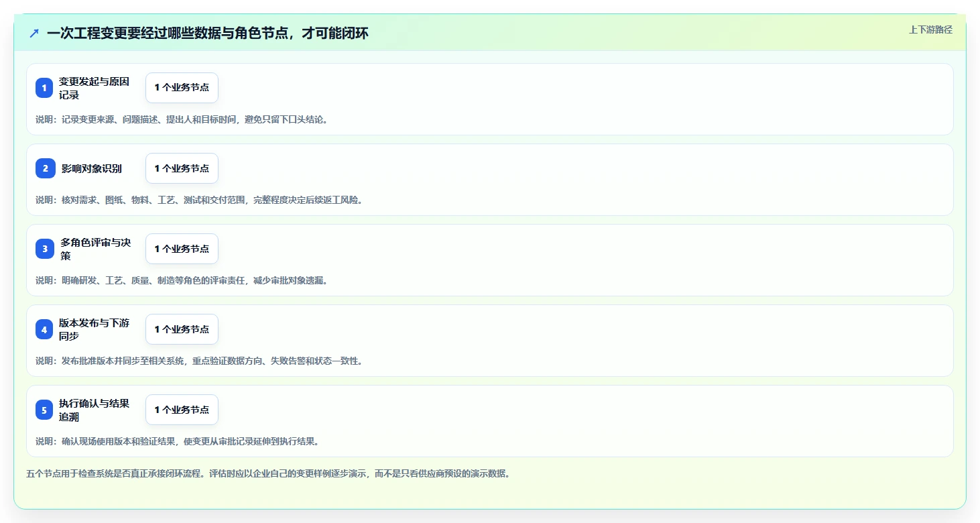The width and height of the screenshot is (980, 523).
Task: Click the title 变更发起与原因记录
Action: [x=94, y=88]
